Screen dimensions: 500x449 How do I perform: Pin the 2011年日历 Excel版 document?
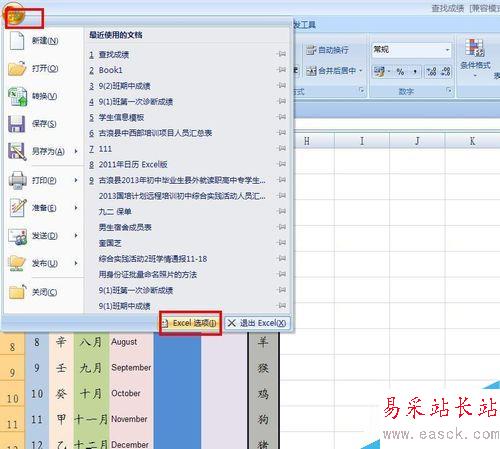pyautogui.click(x=282, y=164)
